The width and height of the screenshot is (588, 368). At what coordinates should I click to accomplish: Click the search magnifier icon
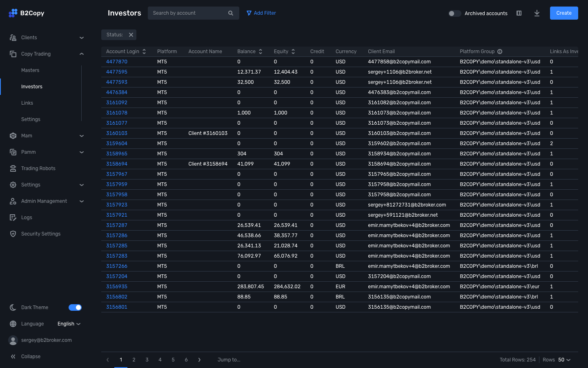tap(231, 13)
